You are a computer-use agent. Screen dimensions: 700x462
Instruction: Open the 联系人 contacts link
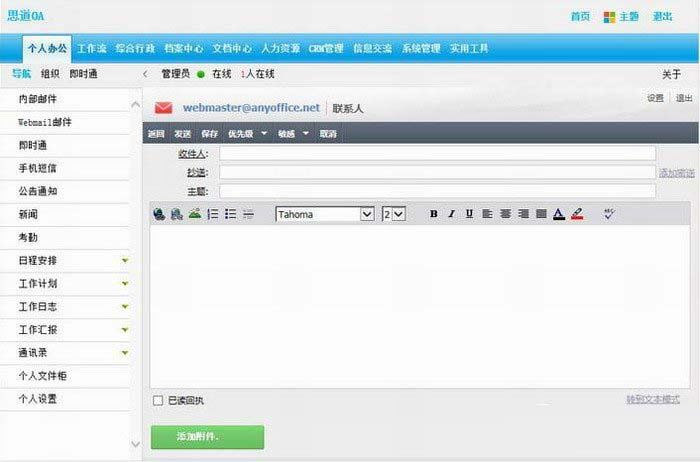click(x=348, y=108)
